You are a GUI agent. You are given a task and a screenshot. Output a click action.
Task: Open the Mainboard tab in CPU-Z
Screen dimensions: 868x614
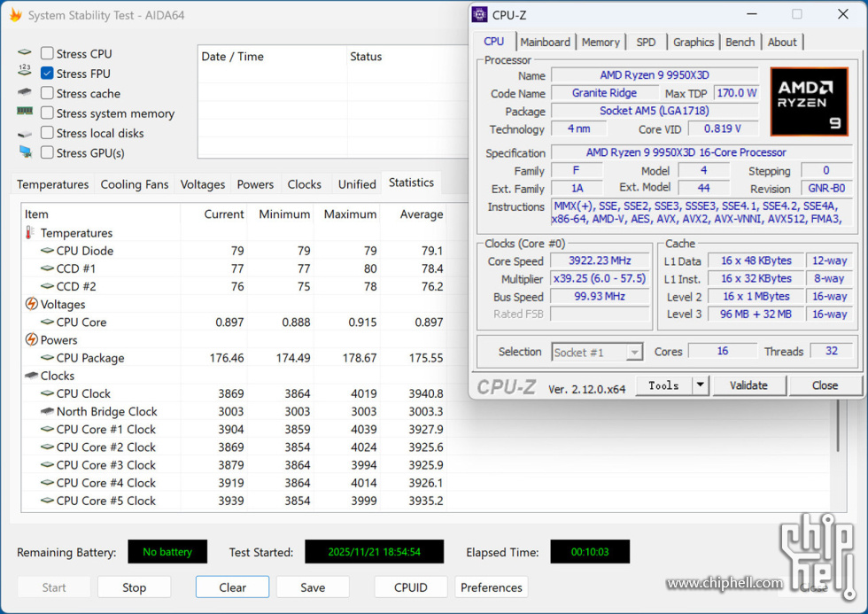[x=545, y=42]
